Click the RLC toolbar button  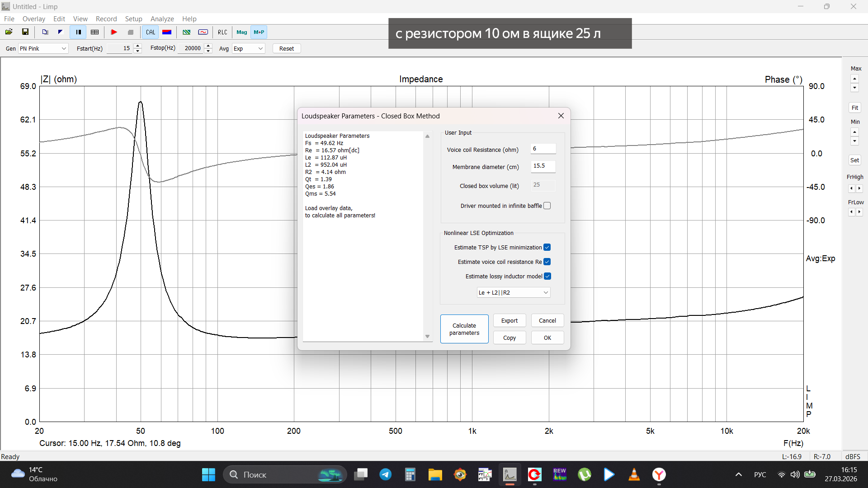tap(222, 32)
